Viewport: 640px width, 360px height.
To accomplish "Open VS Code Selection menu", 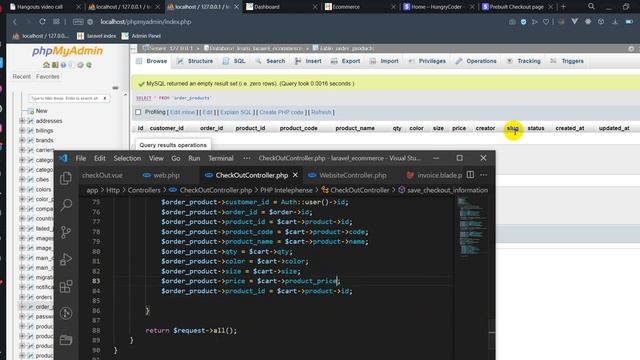I will coord(127,158).
